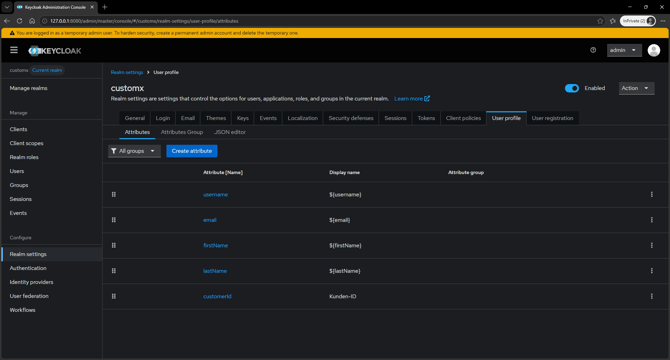Select the Attributes Group sub-tab
670x360 pixels.
(x=182, y=132)
